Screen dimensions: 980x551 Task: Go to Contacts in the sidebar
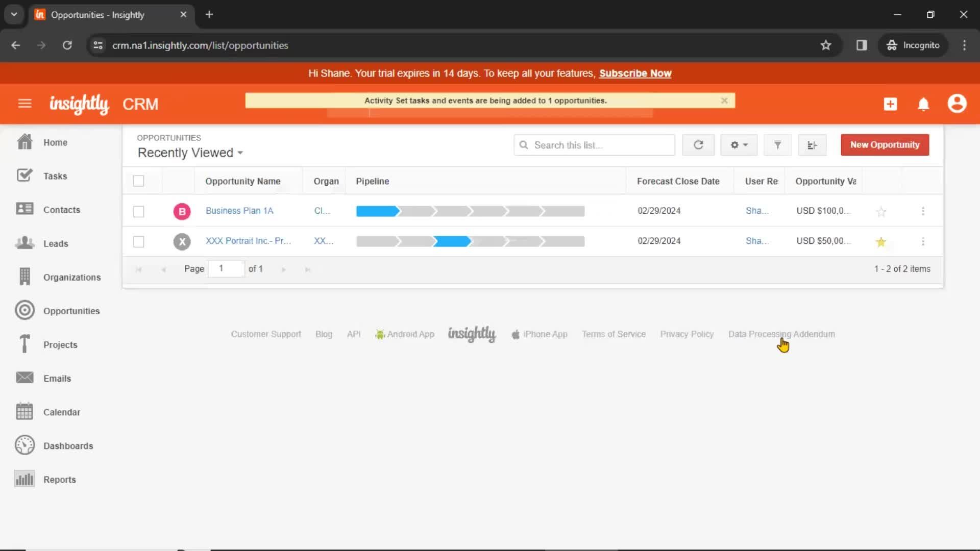pos(62,210)
